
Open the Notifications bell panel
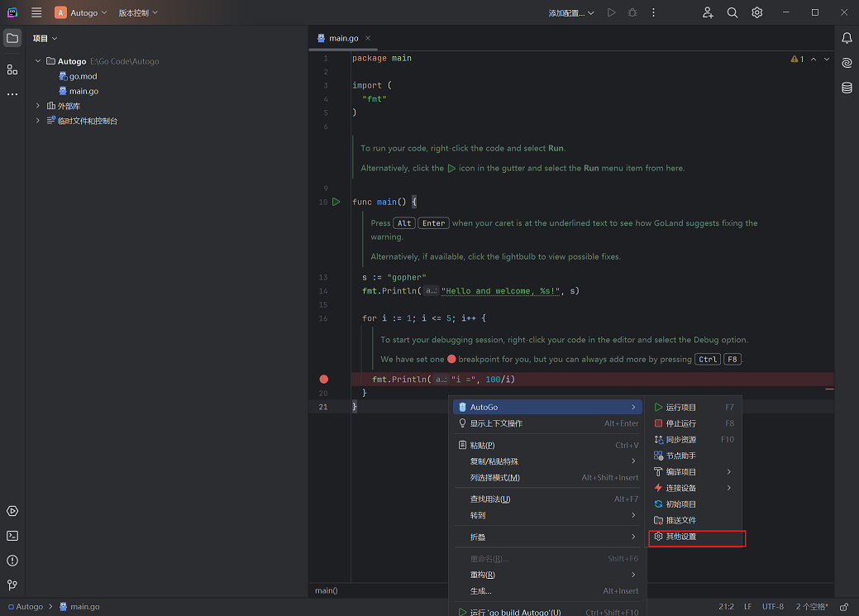pyautogui.click(x=847, y=38)
